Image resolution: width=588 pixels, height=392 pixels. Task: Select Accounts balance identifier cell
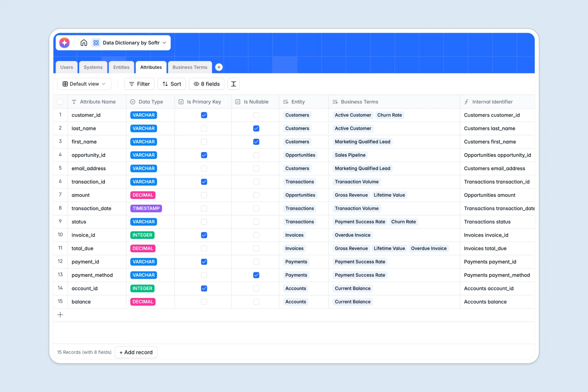point(497,302)
